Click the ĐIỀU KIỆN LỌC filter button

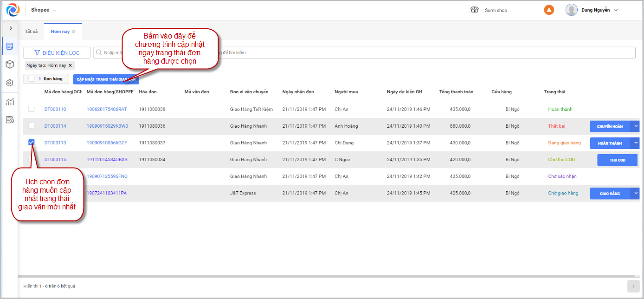[57, 53]
